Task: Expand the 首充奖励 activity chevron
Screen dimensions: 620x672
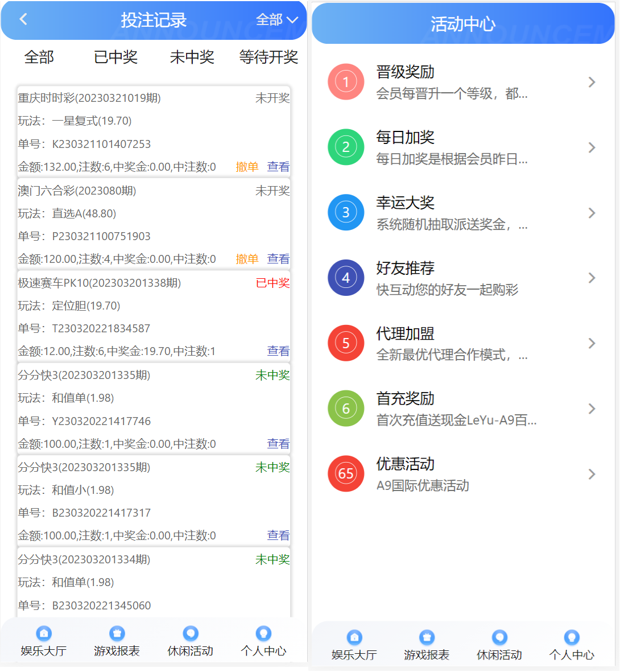Action: [592, 409]
